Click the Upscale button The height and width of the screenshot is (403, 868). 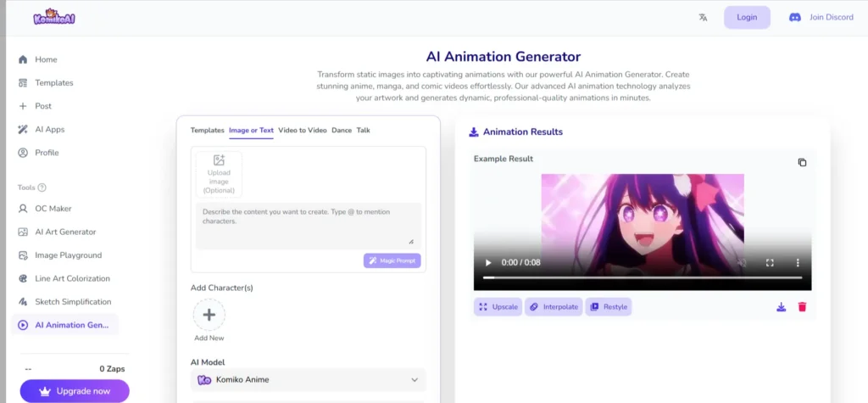(498, 306)
